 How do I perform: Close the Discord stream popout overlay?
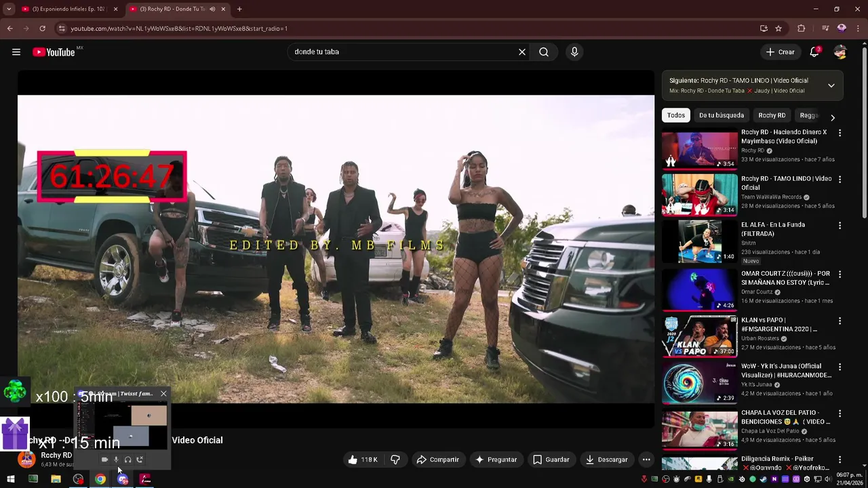[x=163, y=394]
